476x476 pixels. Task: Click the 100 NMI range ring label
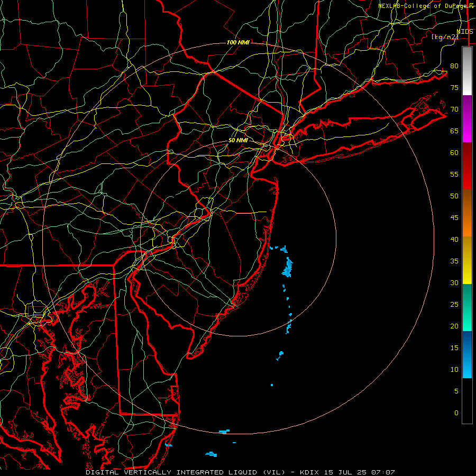click(238, 42)
